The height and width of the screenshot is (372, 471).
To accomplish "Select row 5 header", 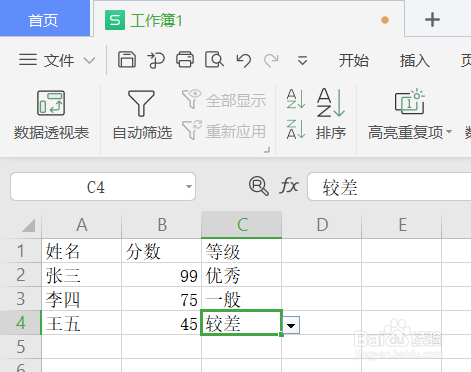I will tap(21, 347).
